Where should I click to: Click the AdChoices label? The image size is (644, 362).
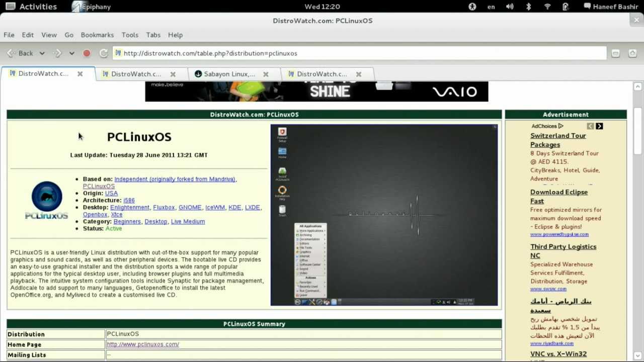click(547, 126)
